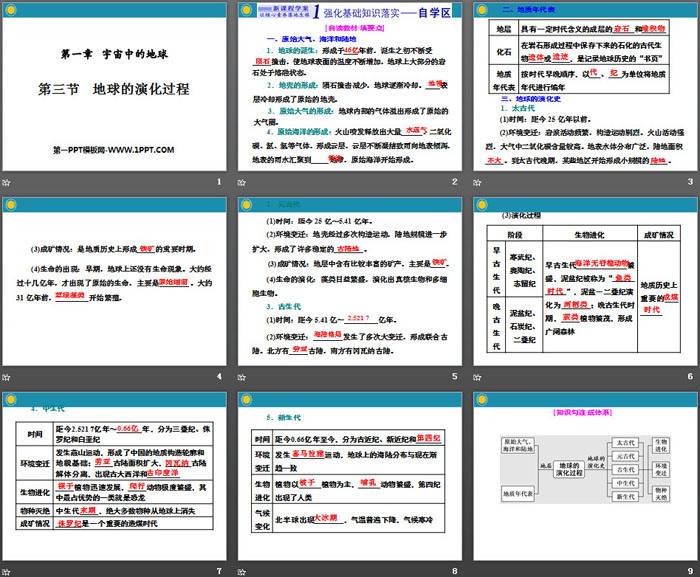
Task: Click the animation star icon under slide 7
Action: pos(8,570)
